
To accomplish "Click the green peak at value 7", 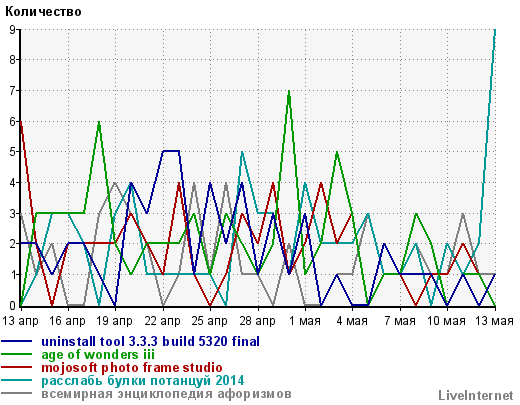I will coord(289,91).
